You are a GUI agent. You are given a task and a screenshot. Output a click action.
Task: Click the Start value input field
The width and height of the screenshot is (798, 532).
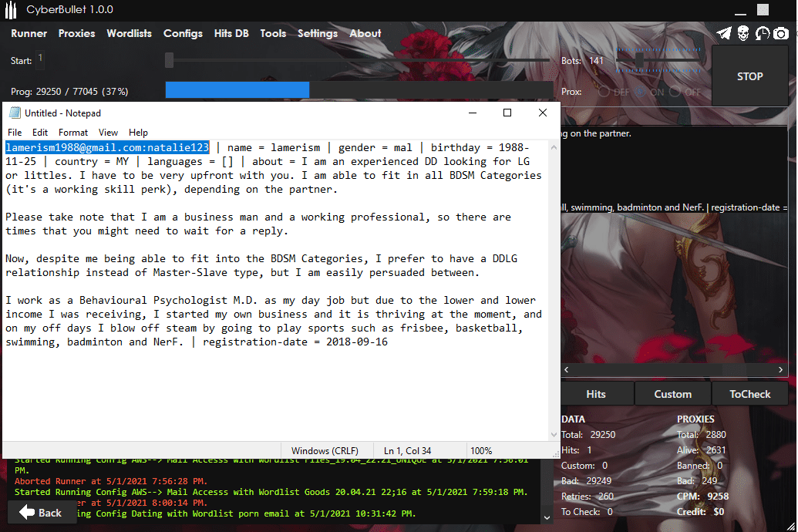pos(40,59)
